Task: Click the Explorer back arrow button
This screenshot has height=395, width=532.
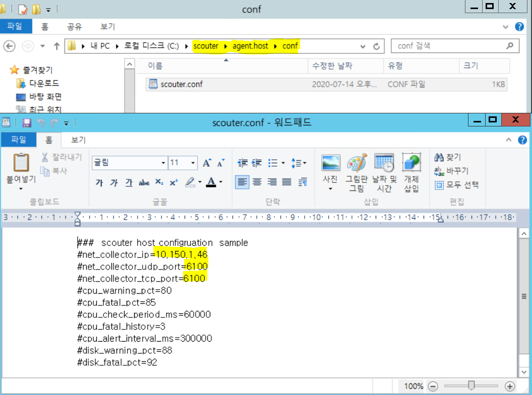Action: 10,46
